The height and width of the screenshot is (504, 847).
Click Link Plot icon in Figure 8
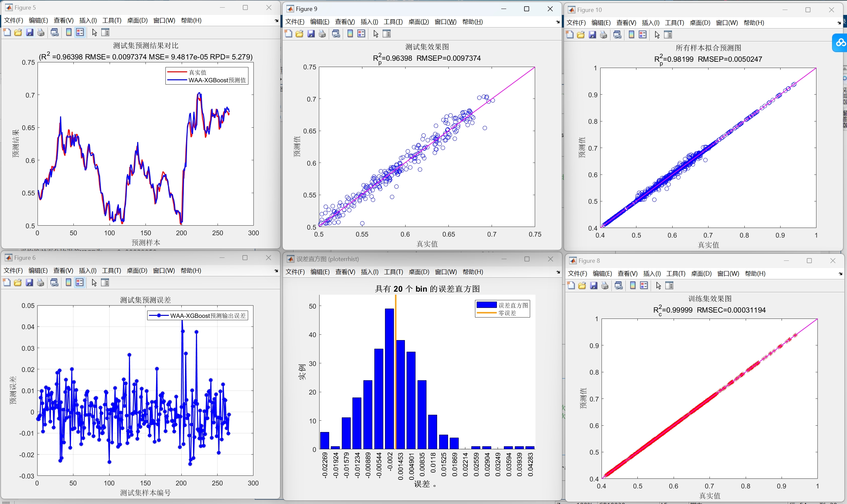(x=619, y=286)
